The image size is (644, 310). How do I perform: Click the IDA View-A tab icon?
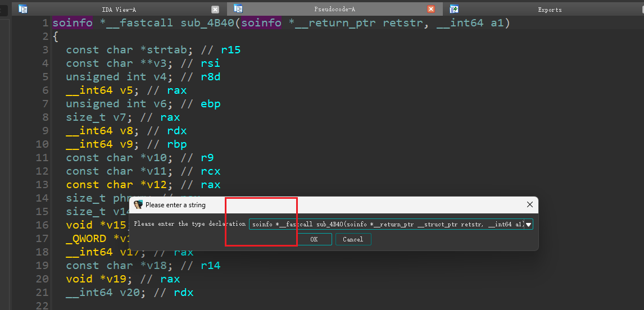[23, 8]
